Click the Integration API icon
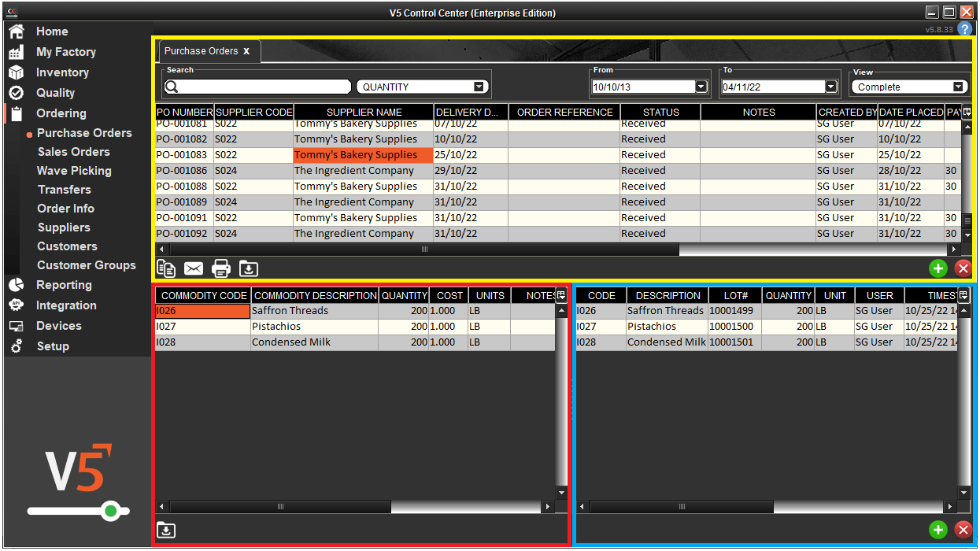980x551 pixels. [x=16, y=305]
